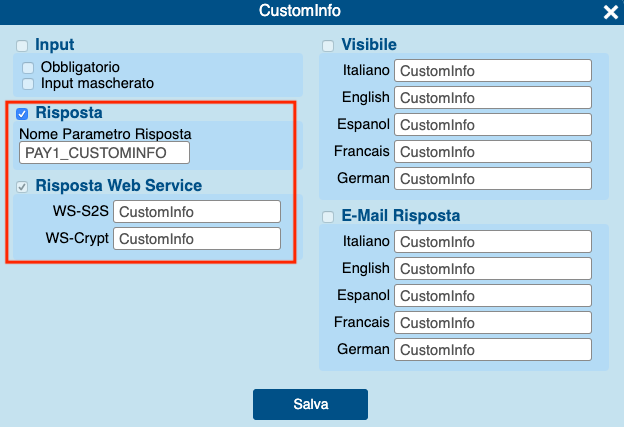The width and height of the screenshot is (624, 427).
Task: Select E-Mail Risposta English field
Action: (x=493, y=269)
